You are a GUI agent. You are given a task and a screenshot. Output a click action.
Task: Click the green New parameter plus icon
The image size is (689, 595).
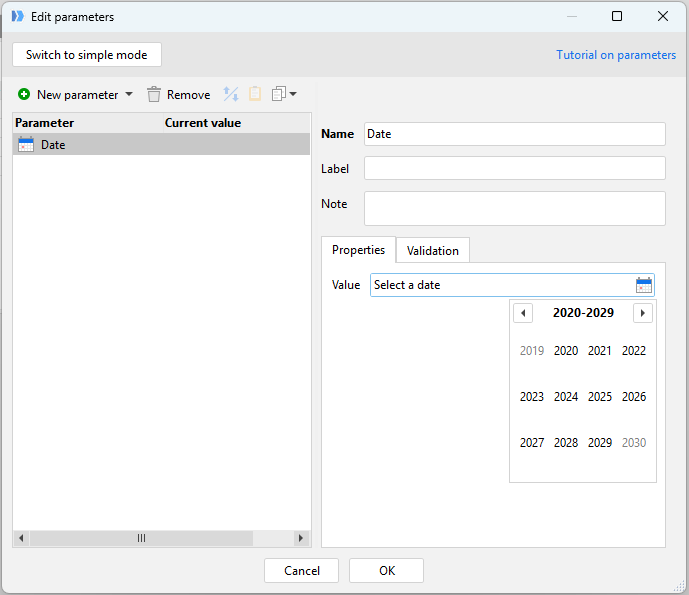[x=24, y=94]
